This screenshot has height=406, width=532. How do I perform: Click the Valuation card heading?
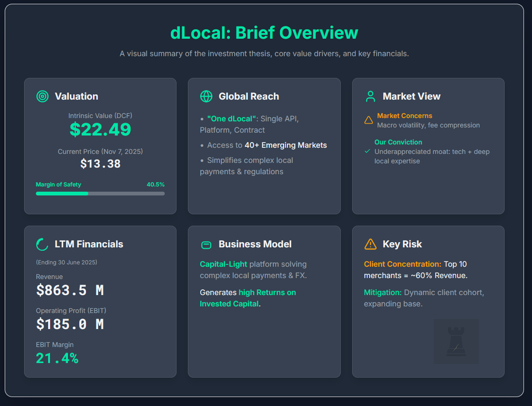pos(76,96)
